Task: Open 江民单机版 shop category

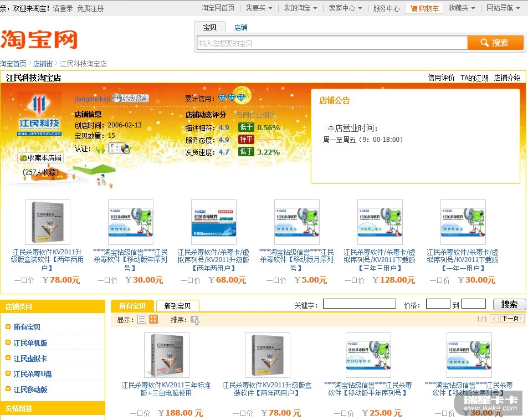Action: click(x=30, y=343)
